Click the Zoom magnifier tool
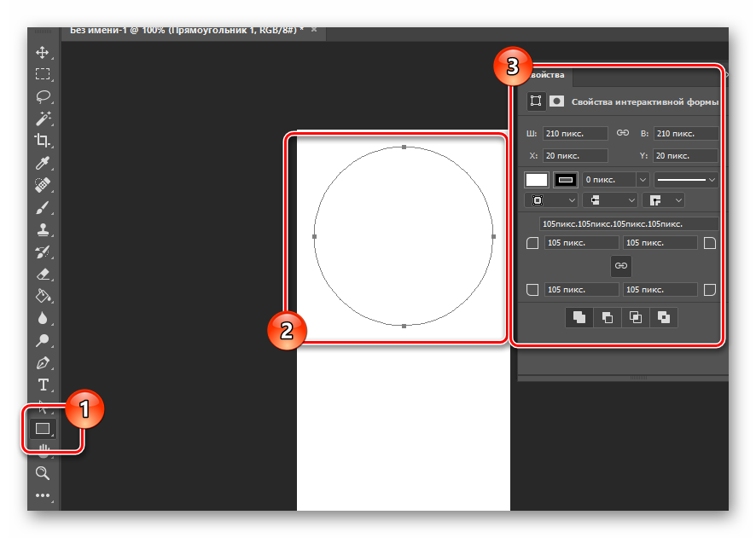 pyautogui.click(x=42, y=472)
